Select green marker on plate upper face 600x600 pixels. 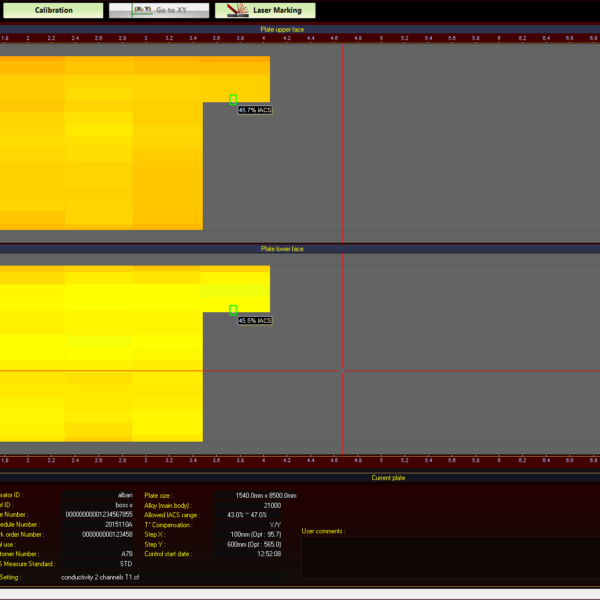[x=233, y=99]
